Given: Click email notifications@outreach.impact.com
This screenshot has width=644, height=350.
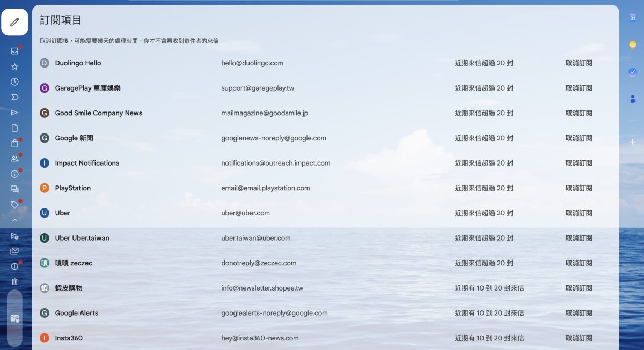Looking at the screenshot, I should [276, 163].
